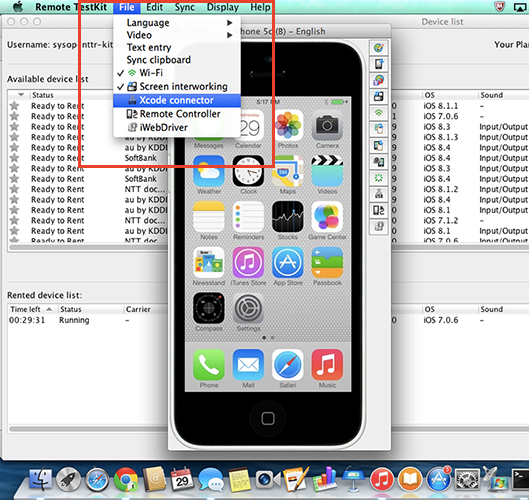Uncheck Screen interworking in File menu
The height and width of the screenshot is (500, 529).
tap(177, 87)
